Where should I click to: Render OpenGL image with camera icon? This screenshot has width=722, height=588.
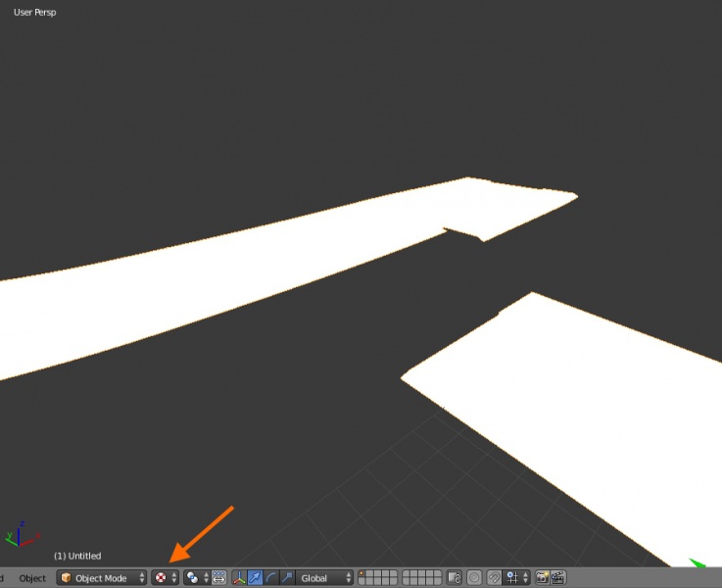tap(542, 578)
